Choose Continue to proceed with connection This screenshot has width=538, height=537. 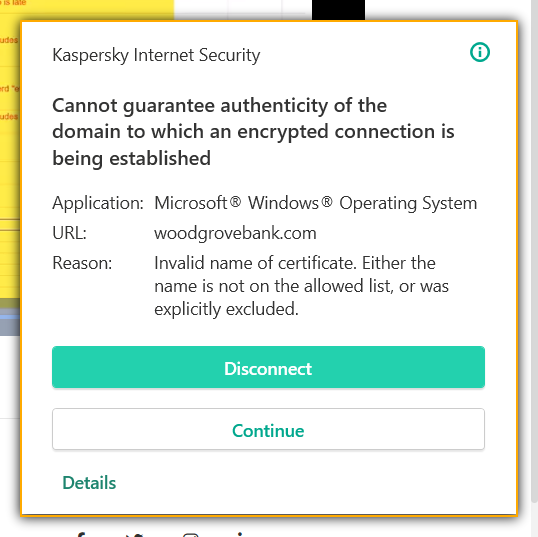pos(268,429)
